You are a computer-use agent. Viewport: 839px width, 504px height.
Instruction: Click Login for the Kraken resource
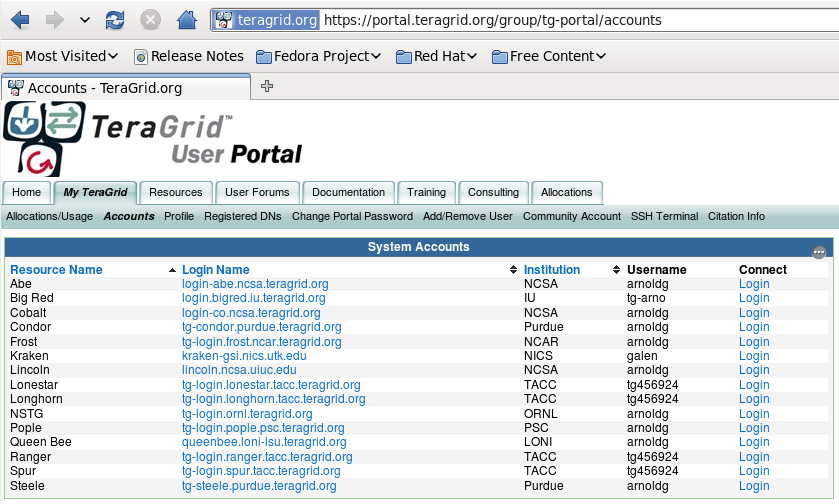pyautogui.click(x=754, y=356)
